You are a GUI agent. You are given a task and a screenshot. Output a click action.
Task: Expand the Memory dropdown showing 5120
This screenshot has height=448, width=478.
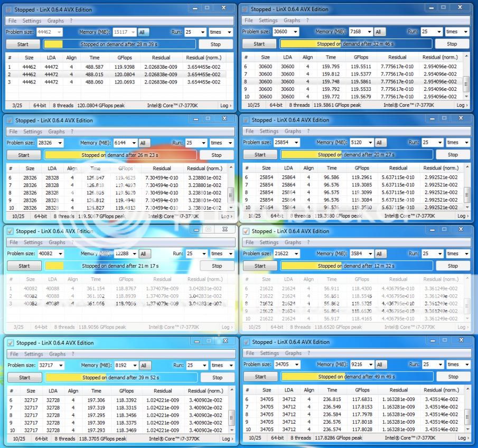pyautogui.click(x=369, y=143)
